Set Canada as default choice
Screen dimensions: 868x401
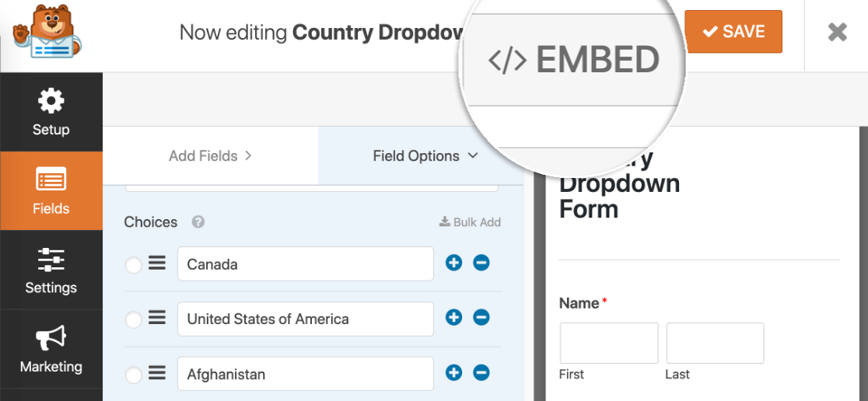coord(134,265)
